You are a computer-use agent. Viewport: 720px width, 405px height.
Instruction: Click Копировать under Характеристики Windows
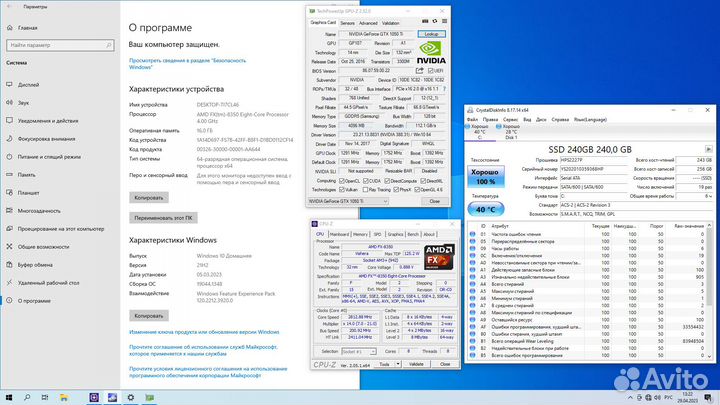[x=149, y=315]
